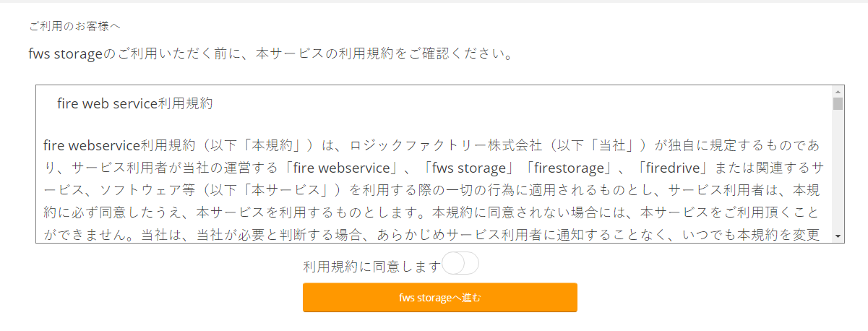Click 「fws storage」 in the terms paragraph
The width and height of the screenshot is (868, 331).
[467, 168]
